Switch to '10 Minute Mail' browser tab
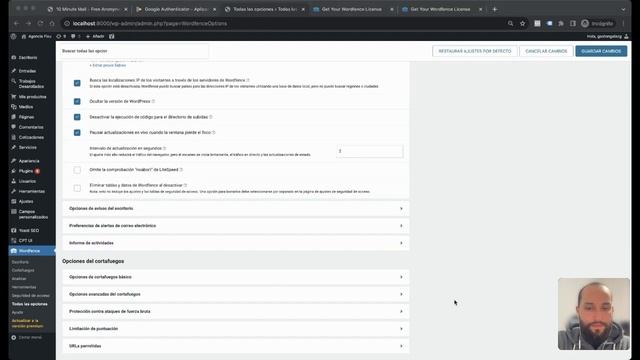The image size is (640, 360). (87, 9)
